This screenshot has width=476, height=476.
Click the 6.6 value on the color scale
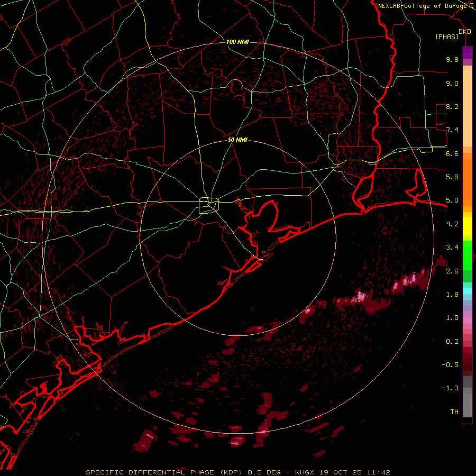coord(452,153)
